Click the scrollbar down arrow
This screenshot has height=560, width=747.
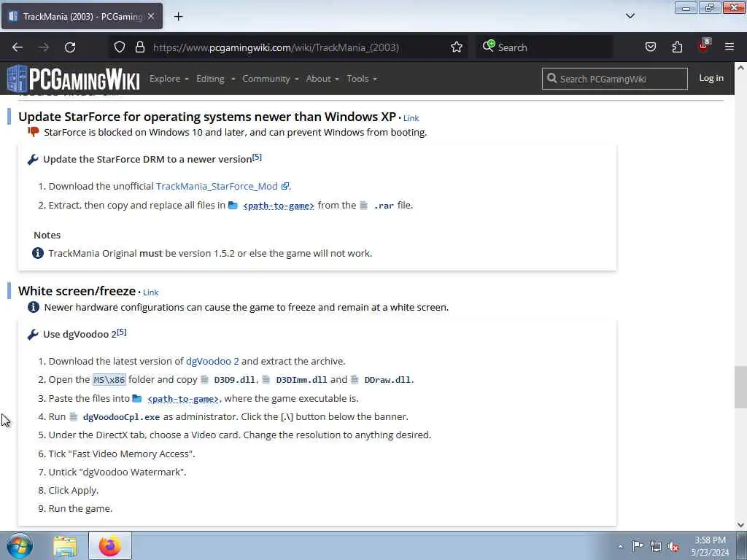[x=740, y=525]
